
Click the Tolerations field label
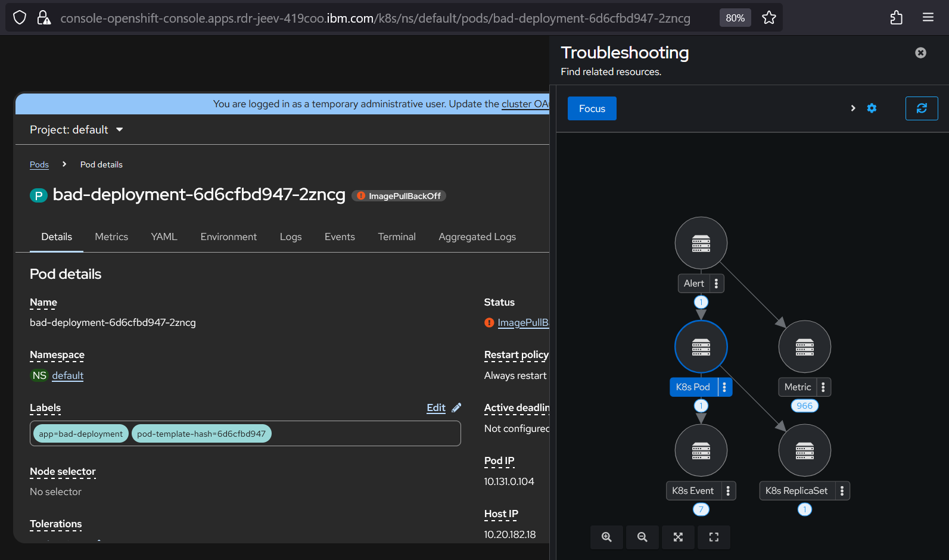tap(56, 524)
